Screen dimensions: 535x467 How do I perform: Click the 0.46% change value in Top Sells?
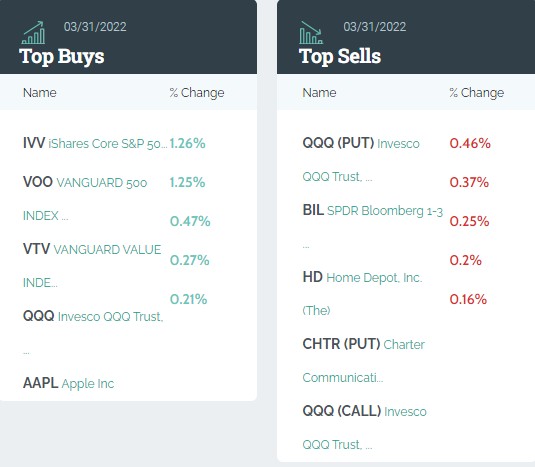tap(470, 144)
